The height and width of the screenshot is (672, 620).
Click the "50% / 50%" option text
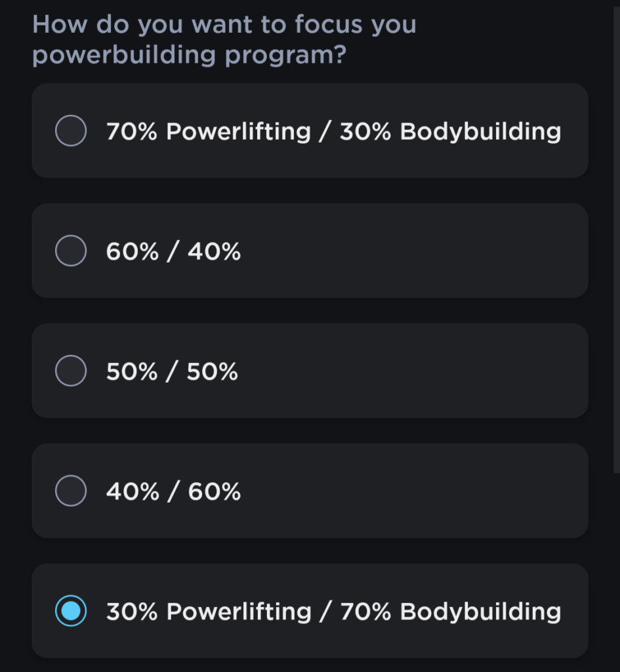tap(172, 371)
